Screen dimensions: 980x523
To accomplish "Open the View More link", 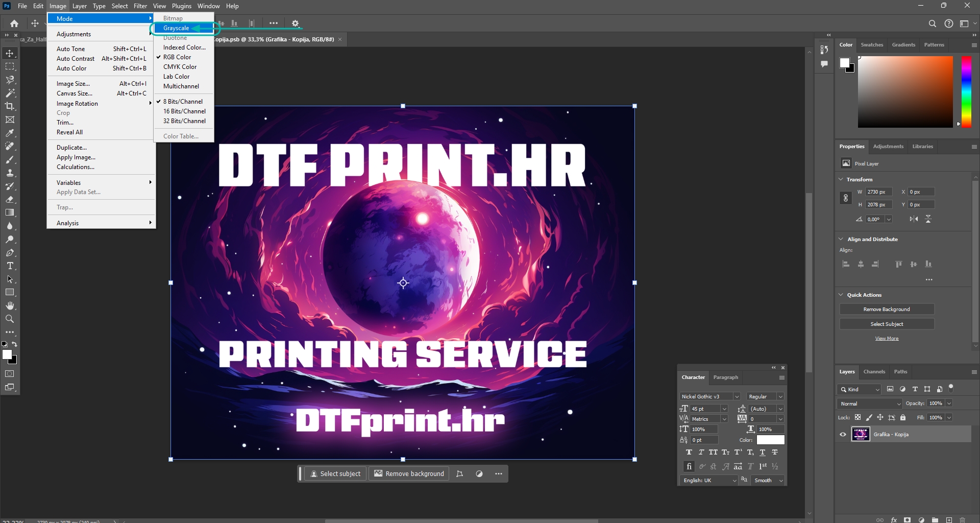I will (887, 339).
